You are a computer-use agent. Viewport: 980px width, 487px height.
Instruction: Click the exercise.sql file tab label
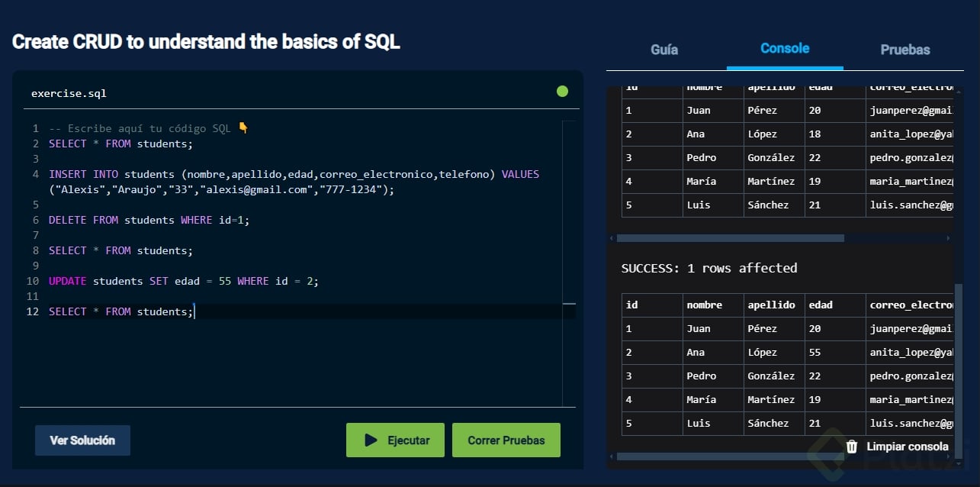tap(69, 94)
